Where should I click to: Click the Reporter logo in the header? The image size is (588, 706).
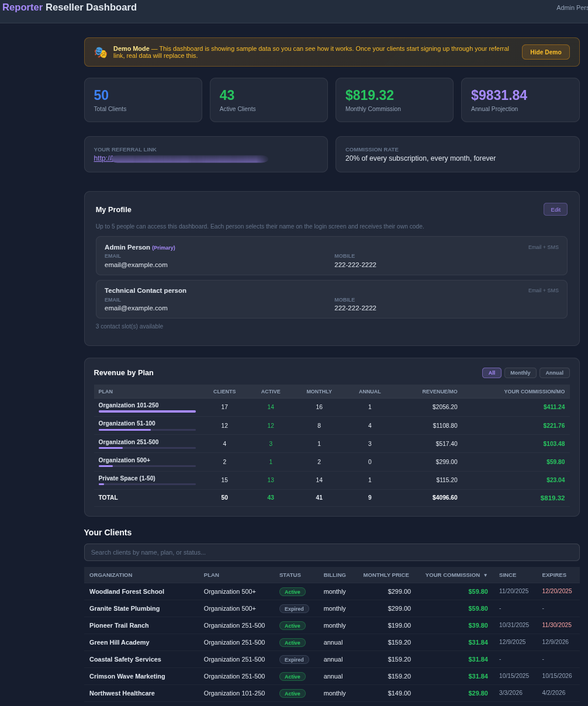tap(23, 7)
